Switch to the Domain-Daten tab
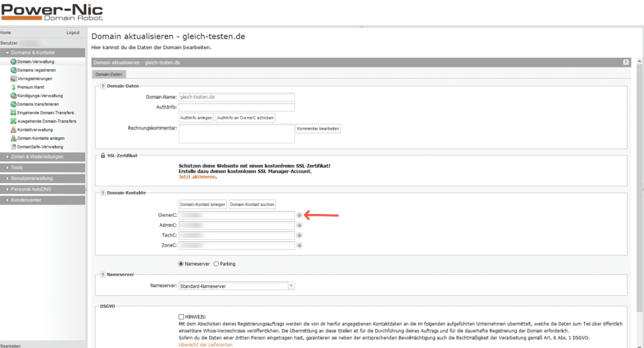 point(109,74)
